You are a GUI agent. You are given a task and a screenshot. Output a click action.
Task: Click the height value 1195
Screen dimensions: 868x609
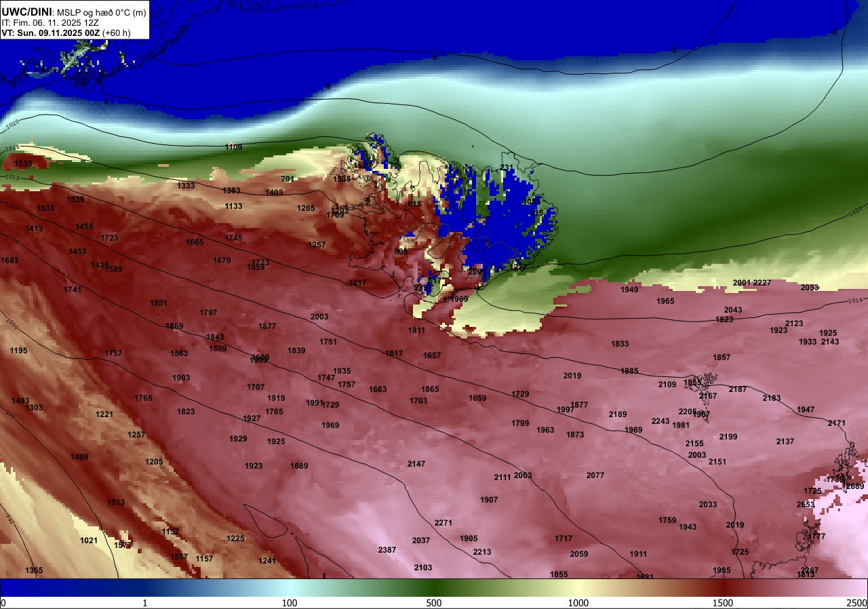click(18, 351)
